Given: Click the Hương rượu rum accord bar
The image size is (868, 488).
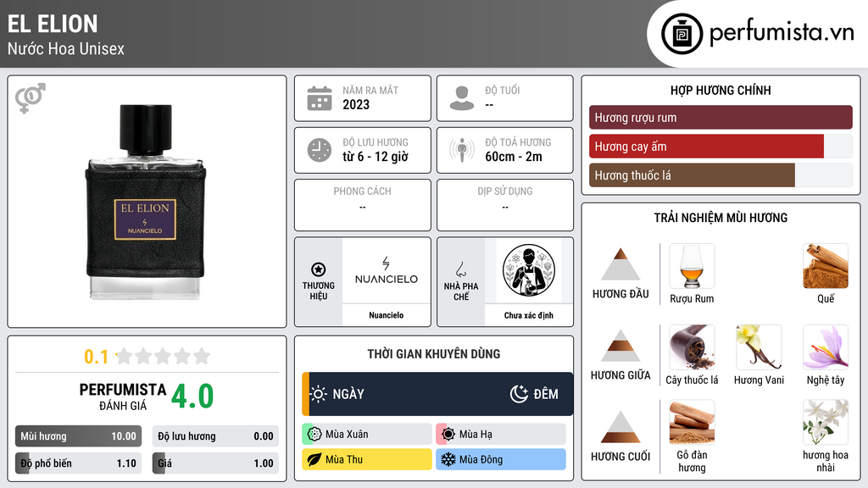Looking at the screenshot, I should pyautogui.click(x=721, y=117).
